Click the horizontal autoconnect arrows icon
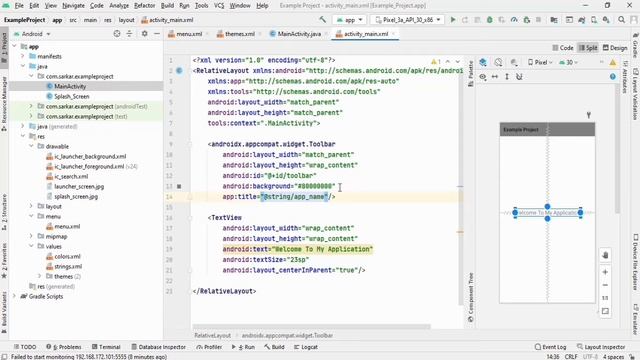Viewport: 640px width, 360px height. (495, 77)
